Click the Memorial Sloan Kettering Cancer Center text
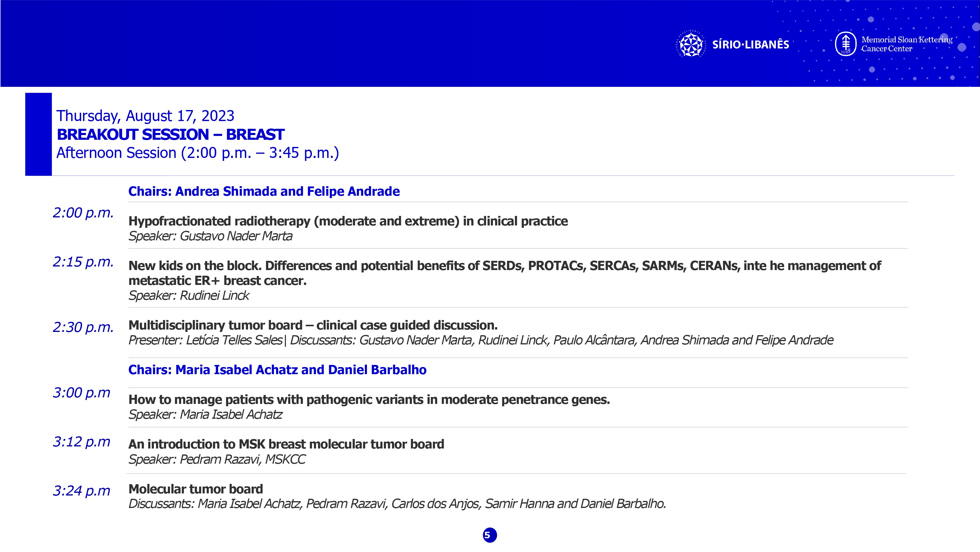 (907, 44)
